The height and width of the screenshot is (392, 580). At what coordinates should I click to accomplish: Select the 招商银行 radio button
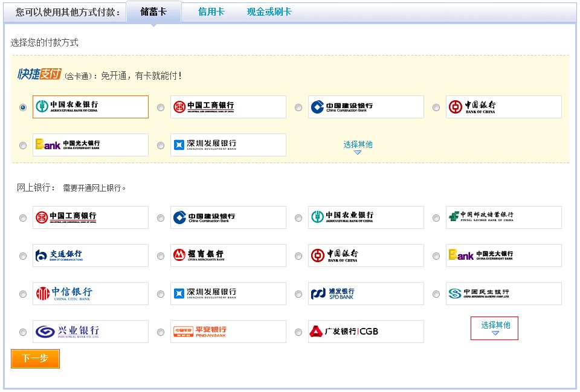click(161, 256)
